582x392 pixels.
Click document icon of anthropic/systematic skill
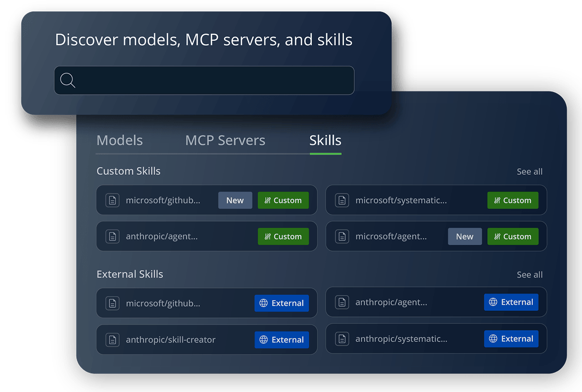click(x=342, y=339)
